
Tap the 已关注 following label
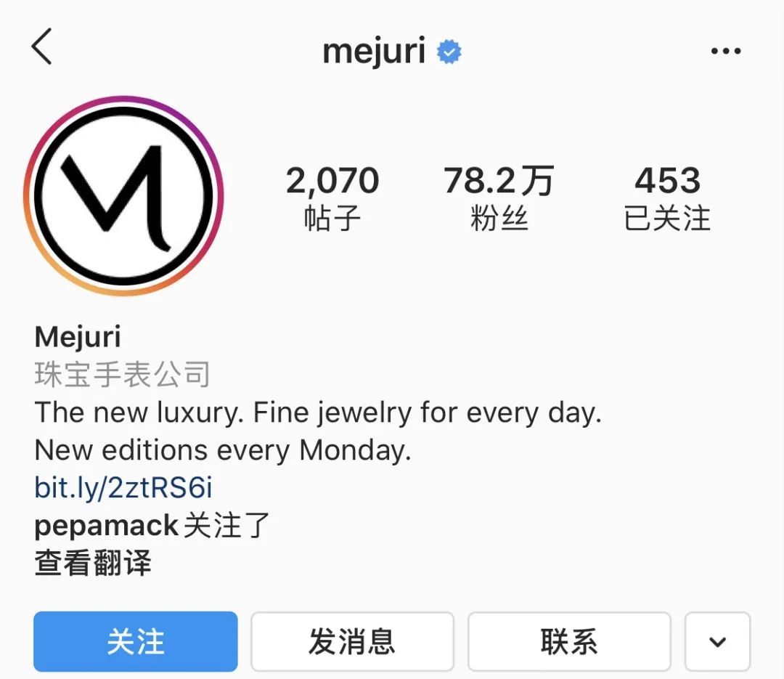pyautogui.click(x=668, y=219)
